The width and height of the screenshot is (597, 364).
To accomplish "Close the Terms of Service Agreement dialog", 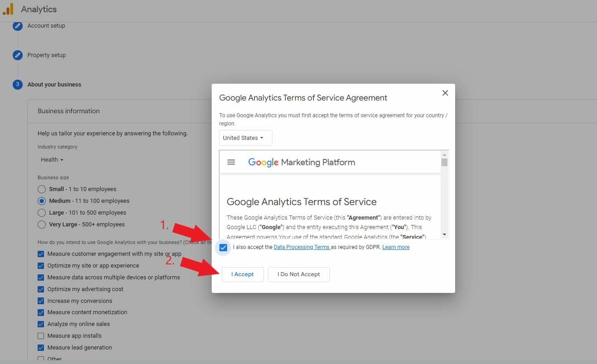I will tap(445, 92).
